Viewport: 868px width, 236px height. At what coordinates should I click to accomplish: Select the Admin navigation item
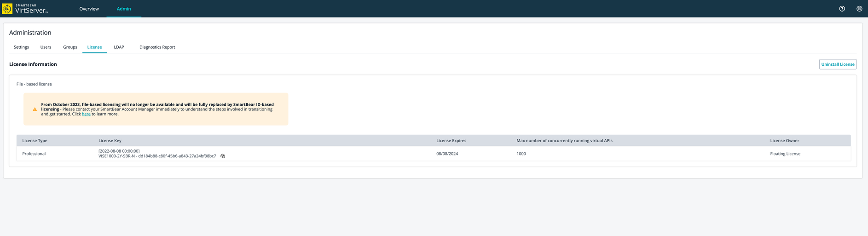tap(124, 9)
